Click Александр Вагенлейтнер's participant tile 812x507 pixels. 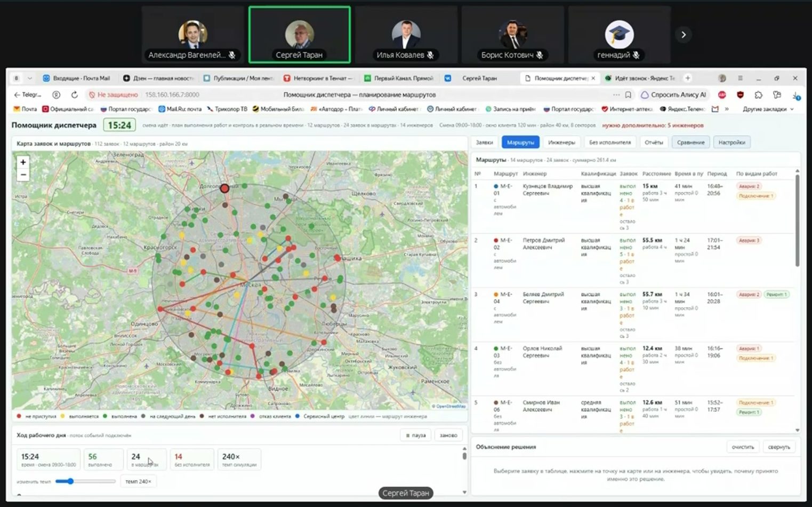pyautogui.click(x=192, y=35)
